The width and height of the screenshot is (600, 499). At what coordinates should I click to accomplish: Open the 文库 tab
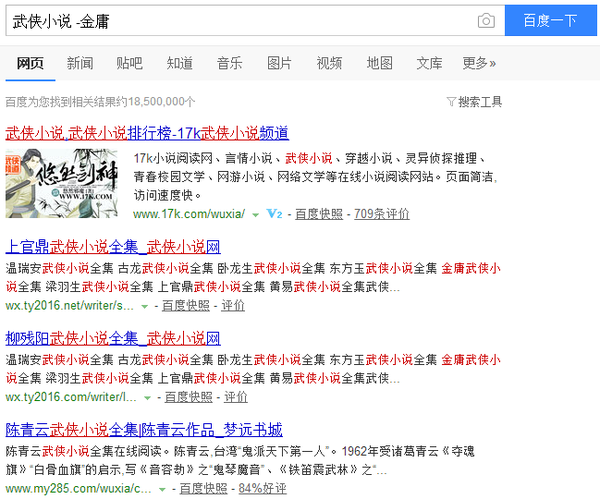(429, 63)
